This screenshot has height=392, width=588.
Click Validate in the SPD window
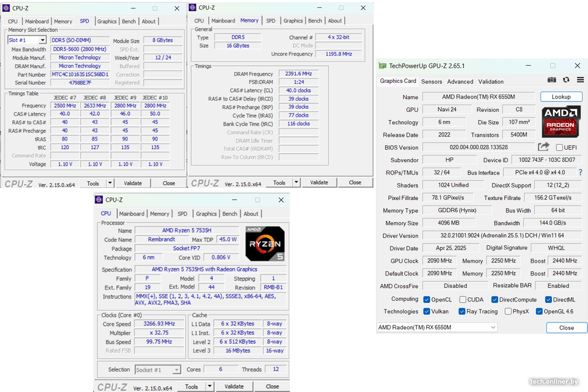tap(133, 183)
